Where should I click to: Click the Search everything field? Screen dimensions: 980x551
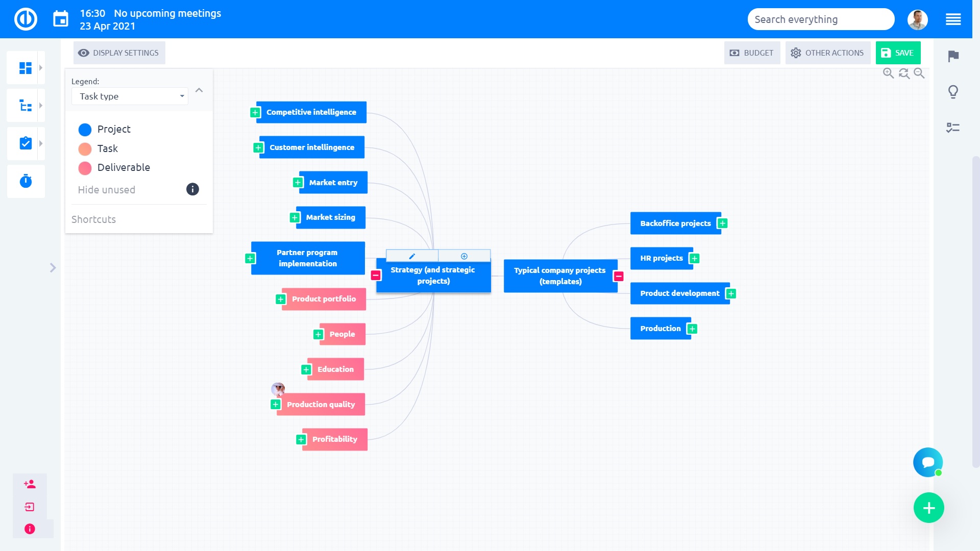coord(820,19)
